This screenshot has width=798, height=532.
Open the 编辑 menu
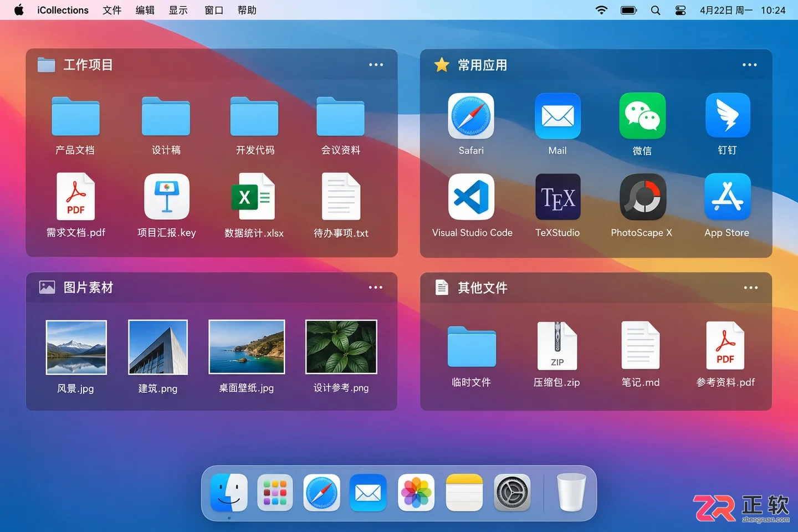[x=145, y=10]
